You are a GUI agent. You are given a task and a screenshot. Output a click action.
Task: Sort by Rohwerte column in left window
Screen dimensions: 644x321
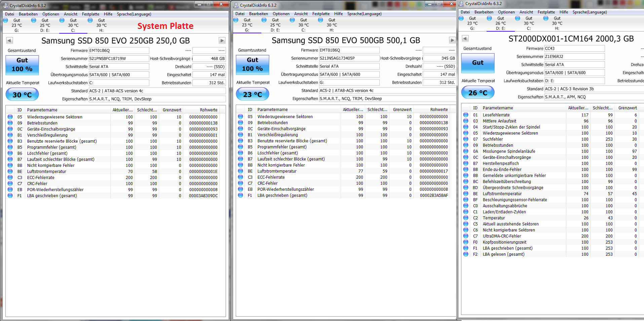coord(202,110)
